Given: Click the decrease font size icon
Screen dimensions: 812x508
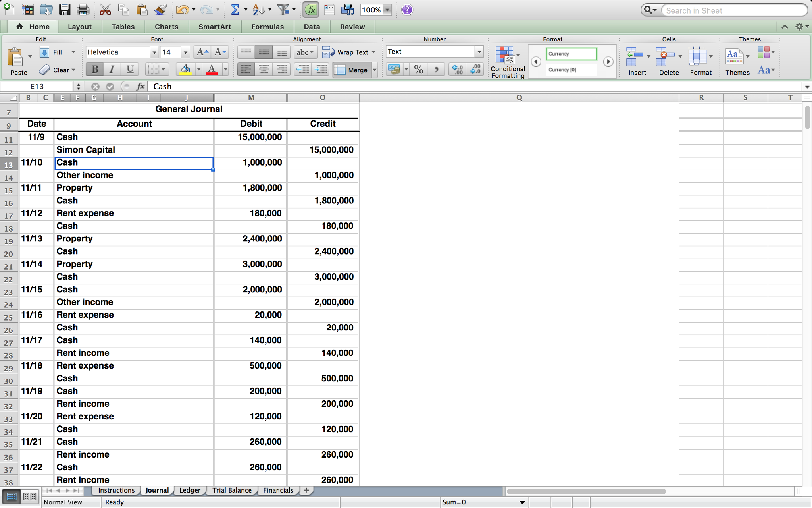Looking at the screenshot, I should pos(220,52).
